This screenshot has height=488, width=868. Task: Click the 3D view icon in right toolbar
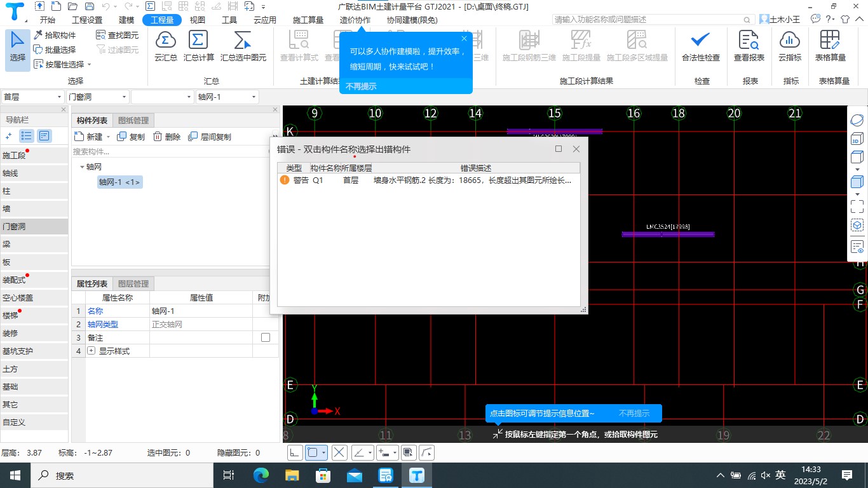pyautogui.click(x=857, y=139)
